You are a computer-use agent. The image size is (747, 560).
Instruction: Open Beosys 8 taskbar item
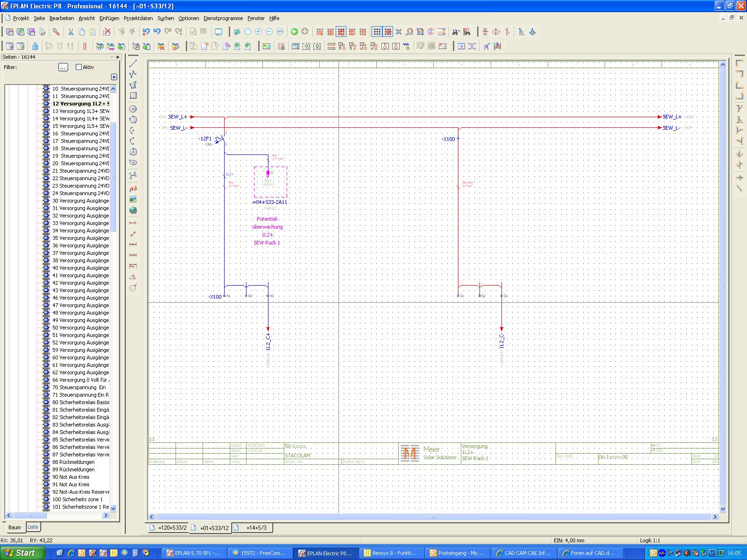[x=393, y=553]
